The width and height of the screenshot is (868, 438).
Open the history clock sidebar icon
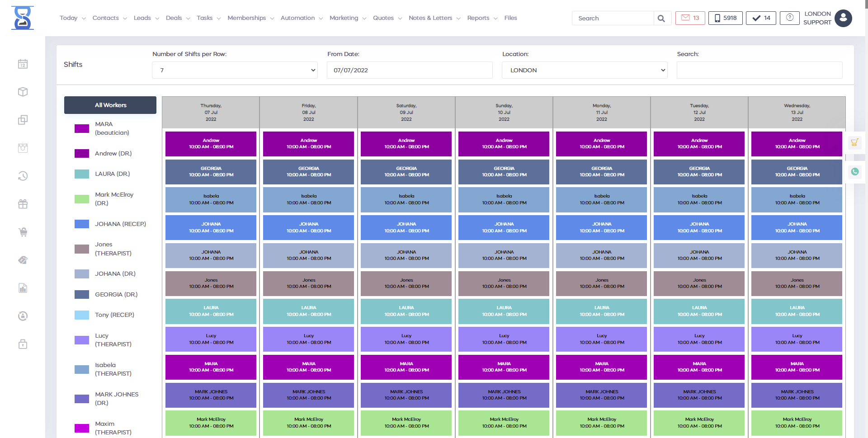point(23,176)
